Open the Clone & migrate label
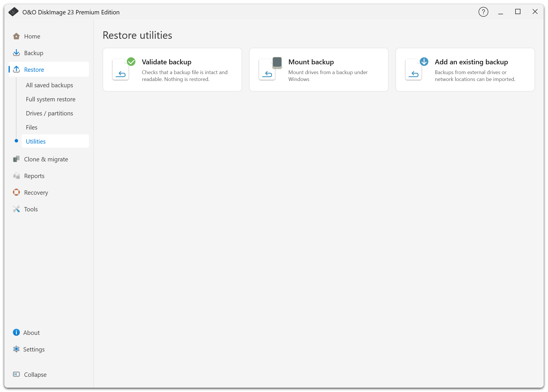Image resolution: width=548 pixels, height=392 pixels. pos(46,159)
